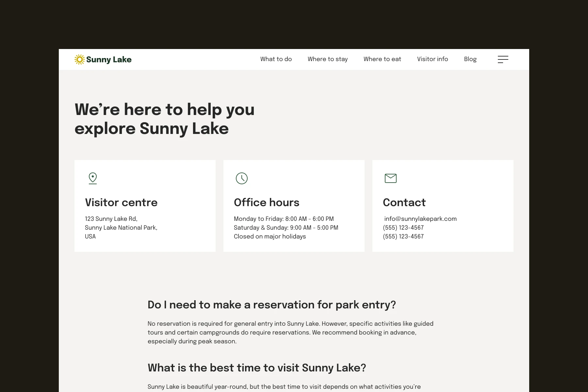588x392 pixels.
Task: Click the sun logo icon
Action: tap(80, 59)
